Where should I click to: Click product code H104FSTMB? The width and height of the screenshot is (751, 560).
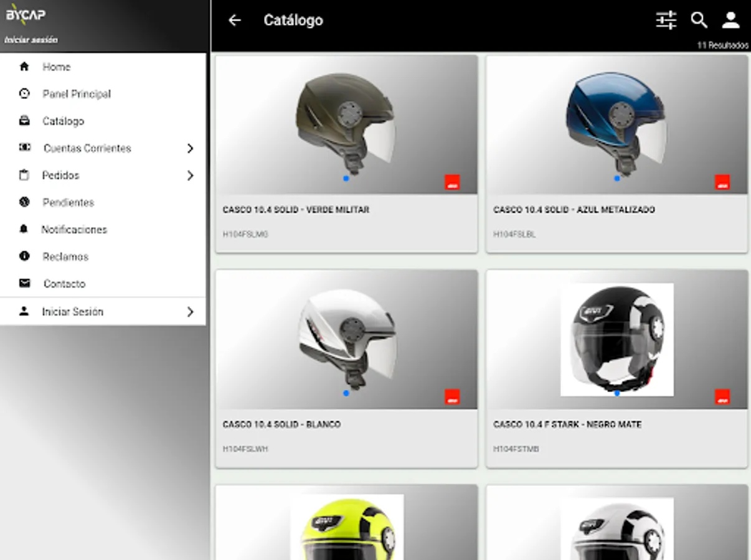click(516, 449)
